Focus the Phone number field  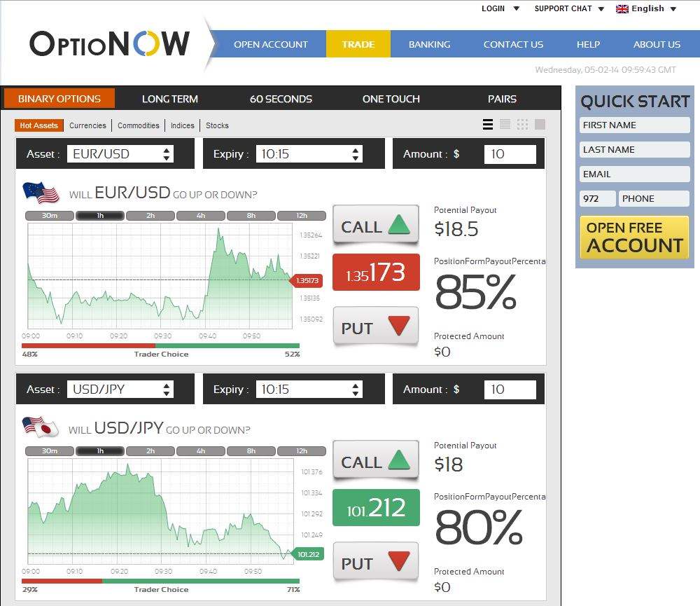654,198
